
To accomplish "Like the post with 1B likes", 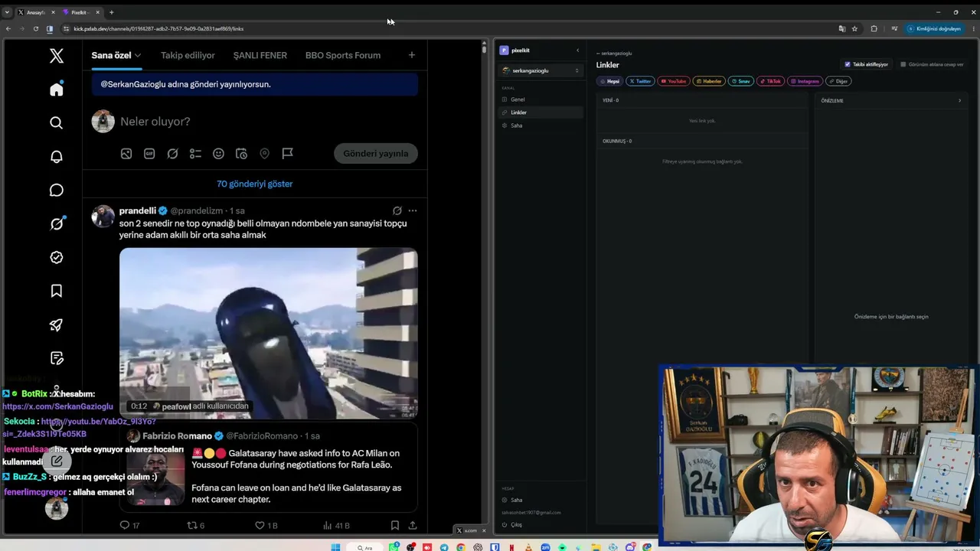I will (x=260, y=525).
